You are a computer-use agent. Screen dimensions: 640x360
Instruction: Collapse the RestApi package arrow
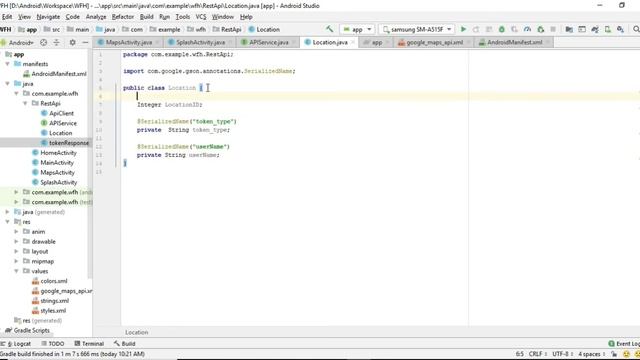click(25, 103)
